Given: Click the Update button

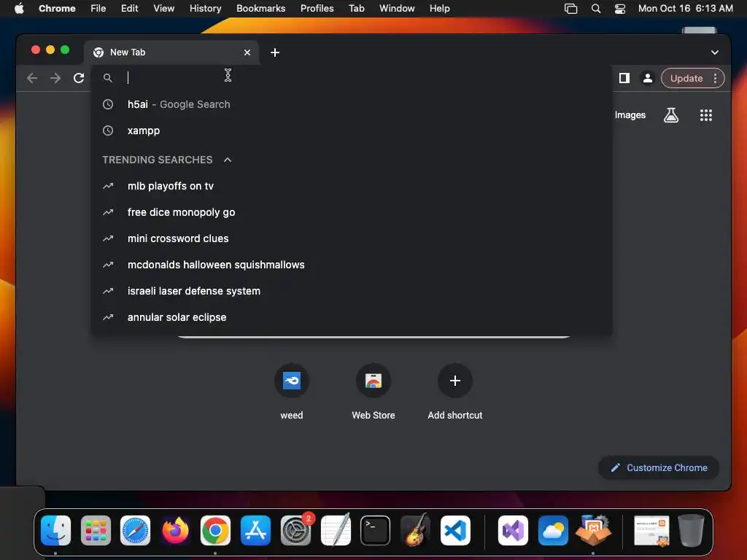Looking at the screenshot, I should tap(686, 78).
